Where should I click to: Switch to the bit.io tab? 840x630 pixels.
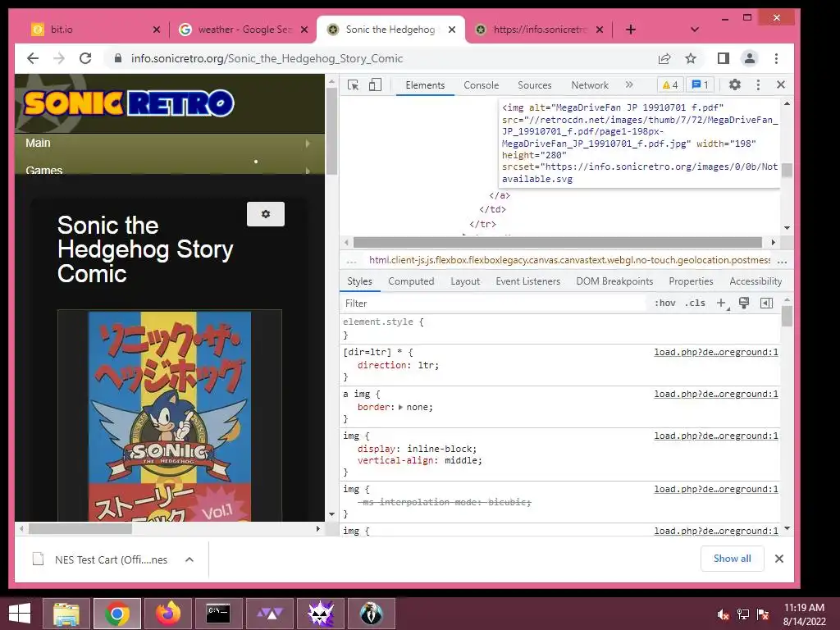(x=97, y=30)
